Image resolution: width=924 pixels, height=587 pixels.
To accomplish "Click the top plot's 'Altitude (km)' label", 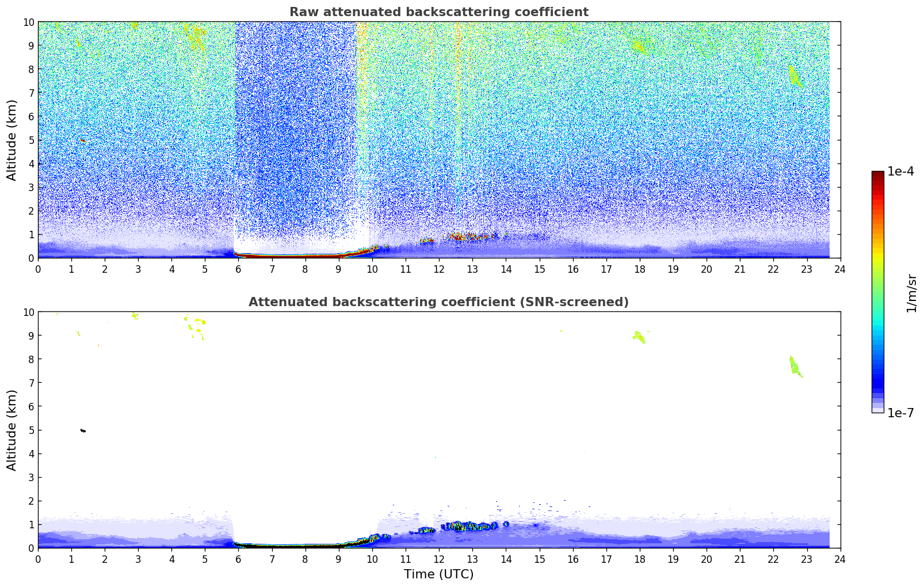I will coord(12,140).
